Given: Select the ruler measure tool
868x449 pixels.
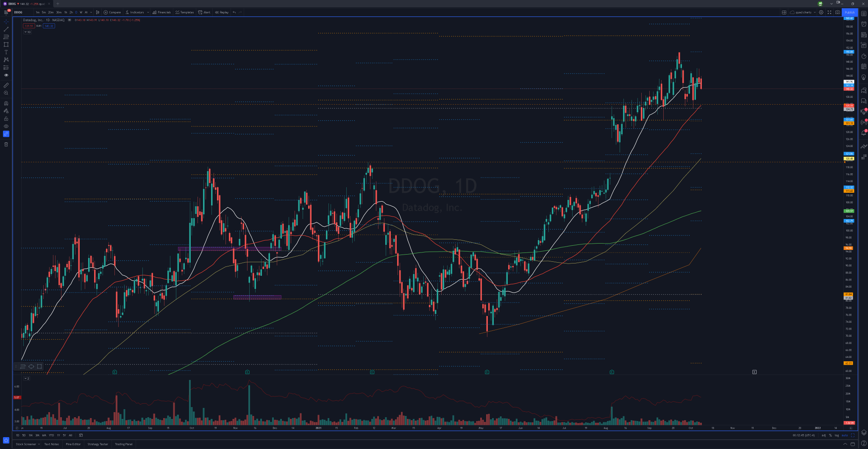Looking at the screenshot, I should 6,85.
